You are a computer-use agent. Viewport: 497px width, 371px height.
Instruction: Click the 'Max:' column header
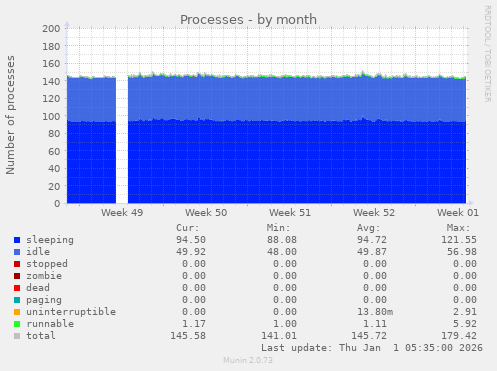tap(459, 228)
